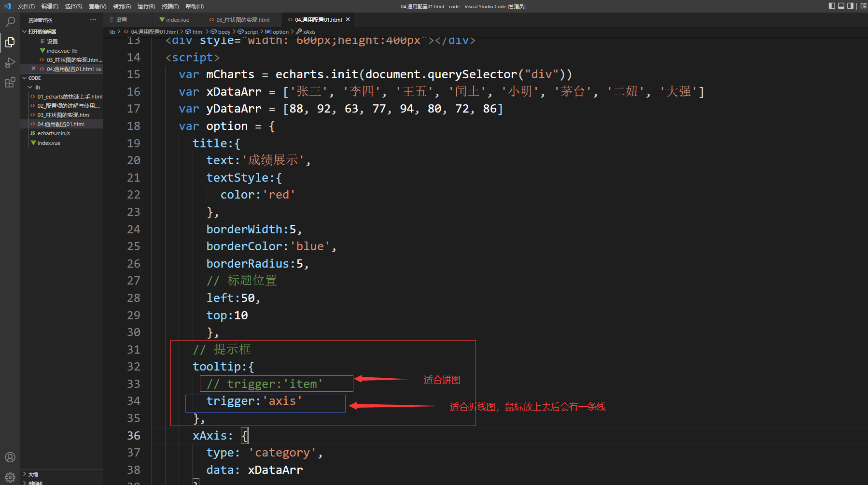Expand the 大纲 outline section
The width and height of the screenshot is (868, 485).
point(33,474)
